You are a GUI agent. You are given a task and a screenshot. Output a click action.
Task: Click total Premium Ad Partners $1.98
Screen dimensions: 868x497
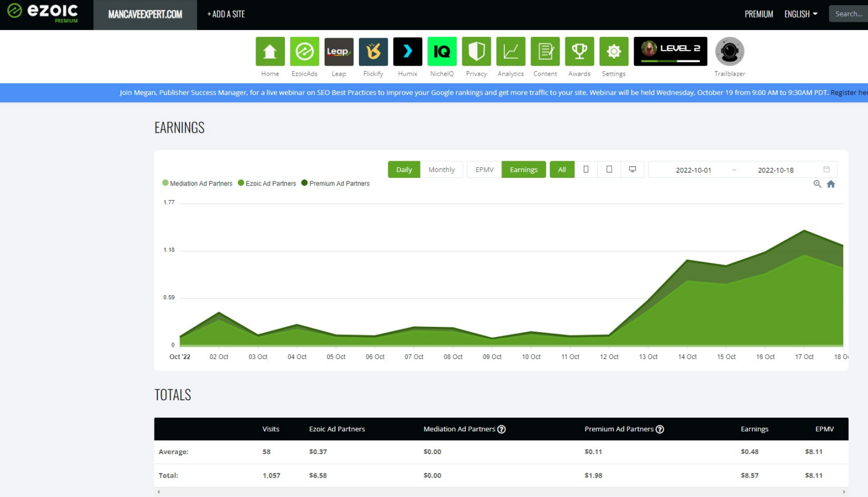pyautogui.click(x=594, y=476)
